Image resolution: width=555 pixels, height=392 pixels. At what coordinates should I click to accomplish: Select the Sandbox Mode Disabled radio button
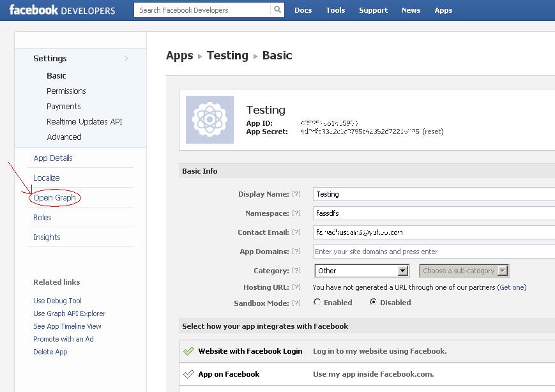click(x=374, y=303)
